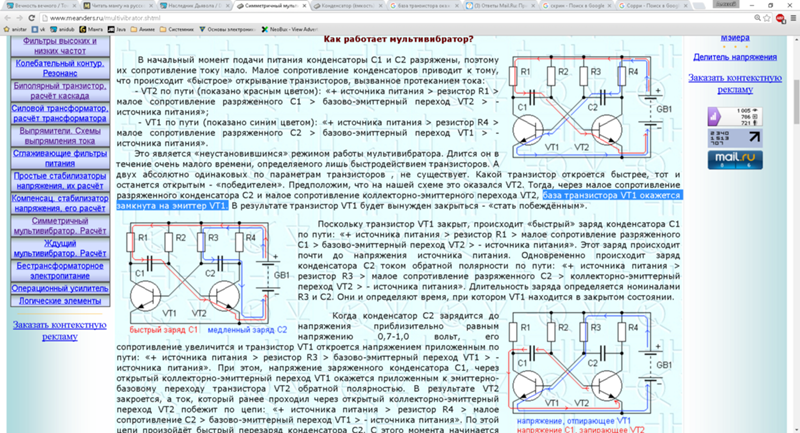
Task: Open the vk bookmark
Action: 38,30
